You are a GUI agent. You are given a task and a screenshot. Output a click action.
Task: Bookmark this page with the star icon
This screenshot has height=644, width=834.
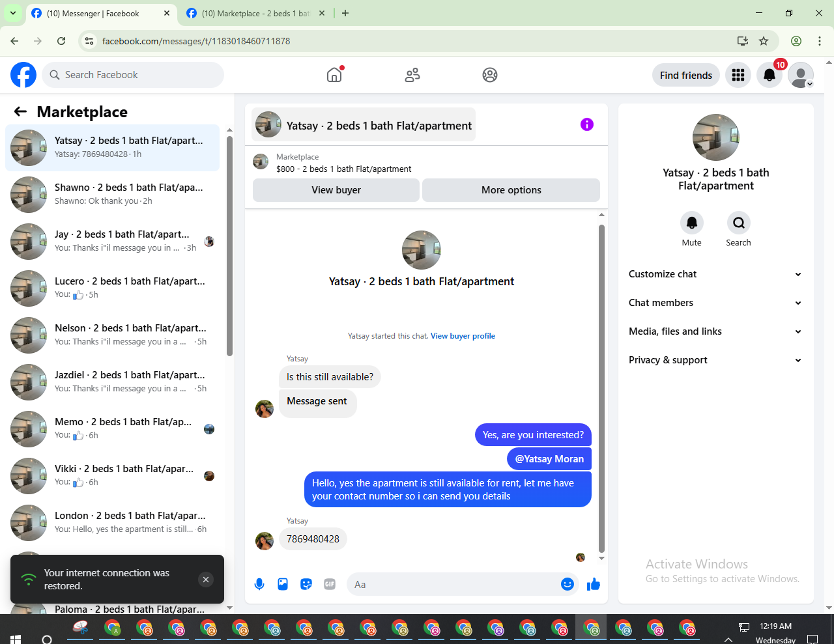point(764,41)
